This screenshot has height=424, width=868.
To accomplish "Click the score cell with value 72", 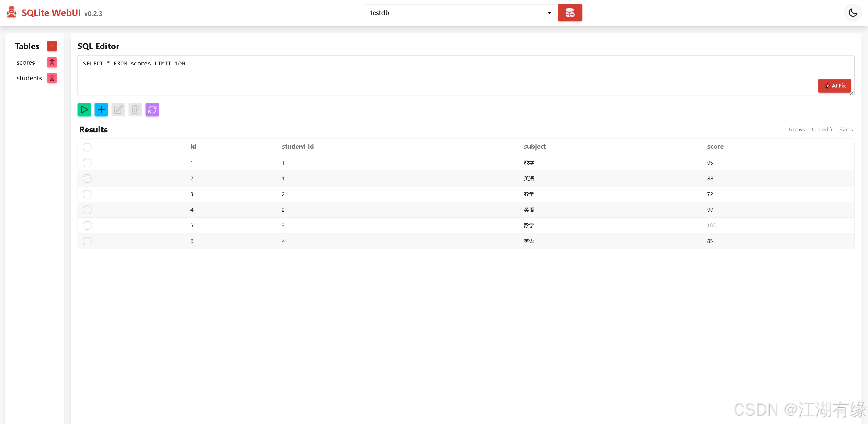I will coord(710,194).
